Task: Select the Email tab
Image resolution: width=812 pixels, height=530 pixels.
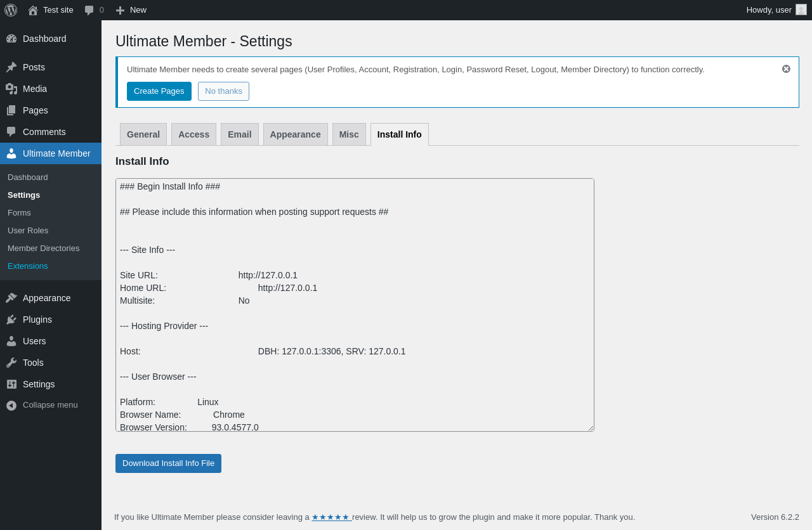Action: pos(240,134)
